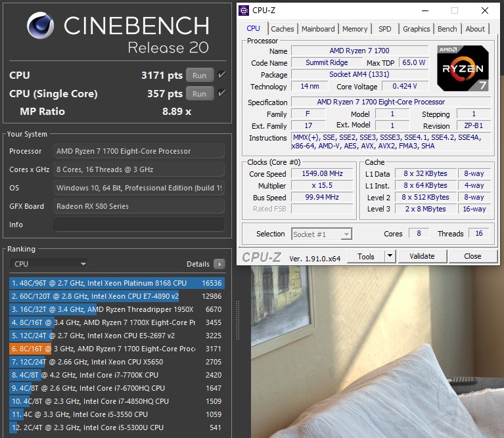504x438 pixels.
Task: Click the Cinebench Info text field
Action: pos(139,225)
